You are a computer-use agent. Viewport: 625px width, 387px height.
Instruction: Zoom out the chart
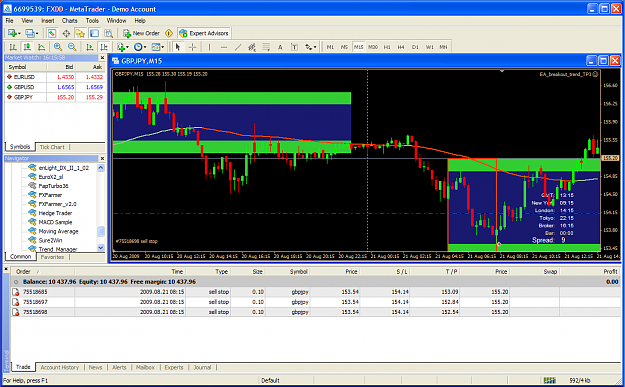(72, 47)
